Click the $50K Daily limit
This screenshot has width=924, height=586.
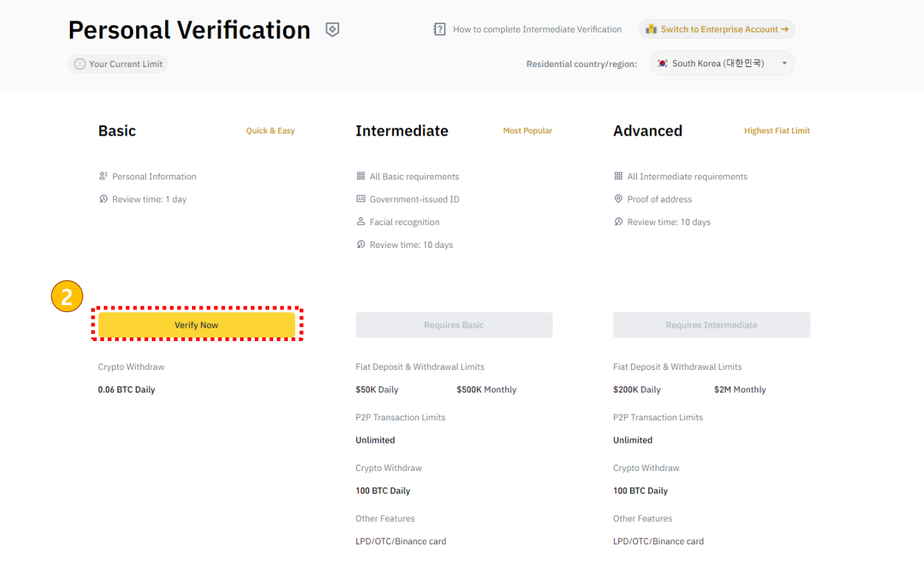377,390
